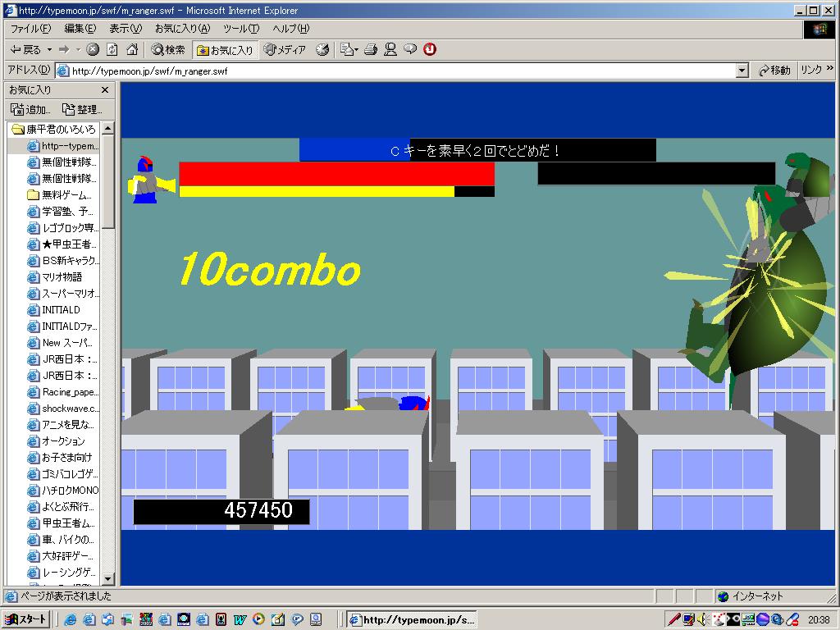Click the tray volume speaker icon
Image resolution: width=840 pixels, height=630 pixels.
click(x=702, y=620)
